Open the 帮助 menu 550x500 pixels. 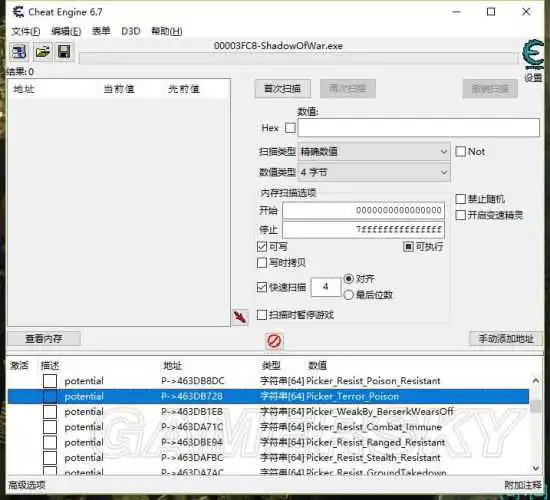click(167, 31)
